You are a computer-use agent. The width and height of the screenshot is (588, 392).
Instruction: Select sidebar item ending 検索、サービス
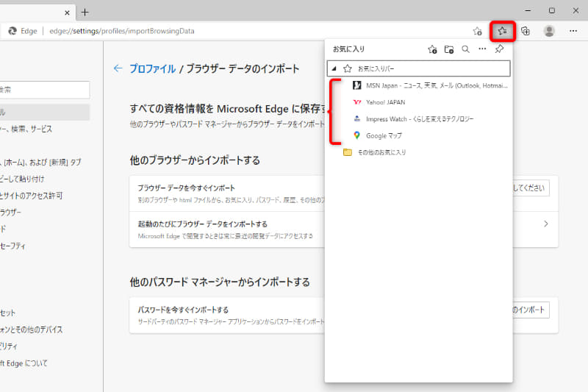[26, 129]
